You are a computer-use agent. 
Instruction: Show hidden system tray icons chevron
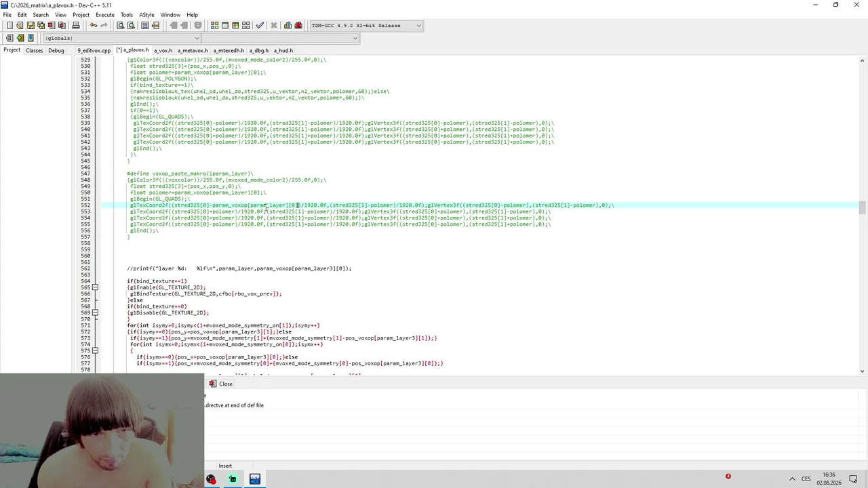tap(791, 479)
